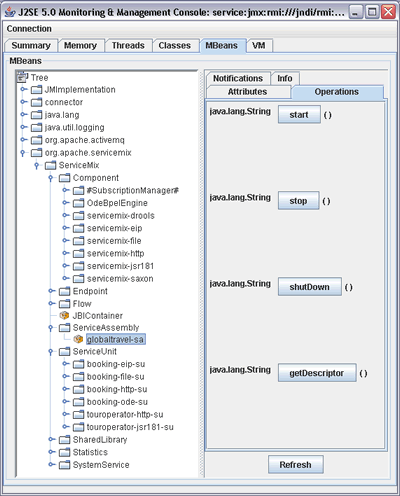Open the Notifications sub-tab
The image size is (400, 496).
tap(238, 78)
